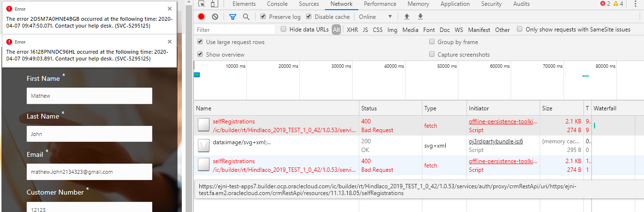Open the Application tab
Image resolution: width=644 pixels, height=212 pixels.
point(455,4)
